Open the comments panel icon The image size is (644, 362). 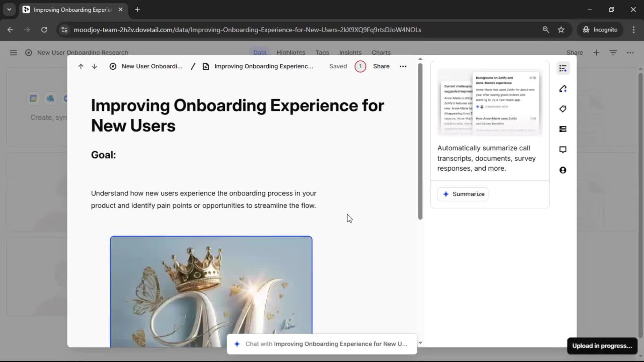(563, 149)
